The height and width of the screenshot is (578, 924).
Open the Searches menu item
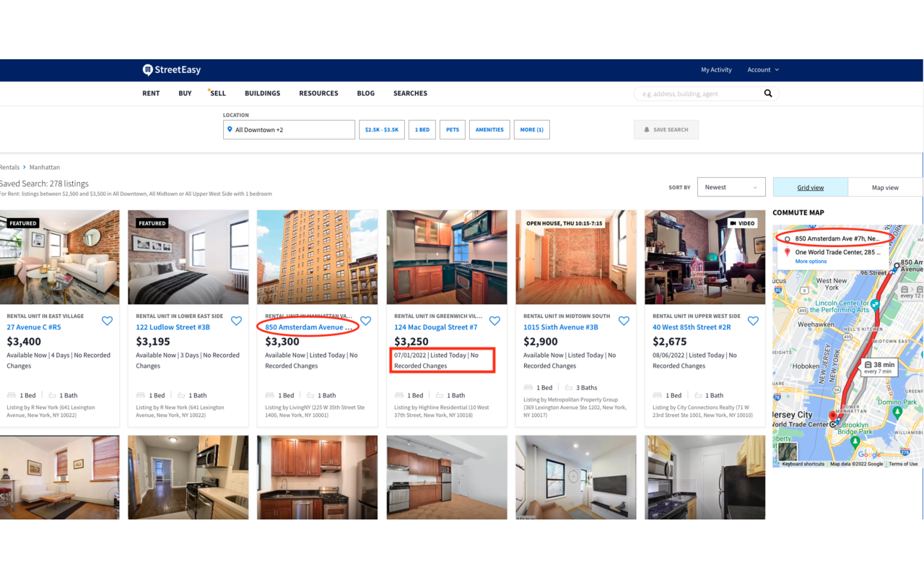410,93
